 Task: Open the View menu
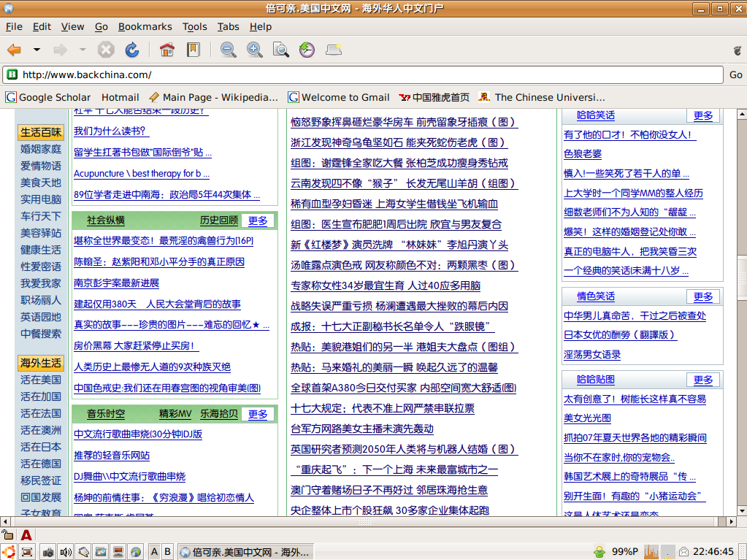pyautogui.click(x=72, y=27)
